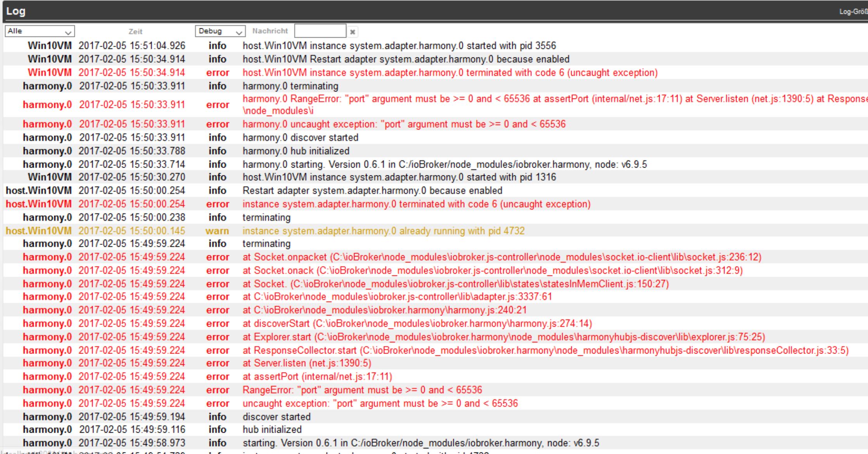Viewport: 868px width, 454px height.
Task: Select info message 'Restart adapter system.adapter.harmony.0 because enabled' at 15:50:00.254
Action: click(x=372, y=191)
